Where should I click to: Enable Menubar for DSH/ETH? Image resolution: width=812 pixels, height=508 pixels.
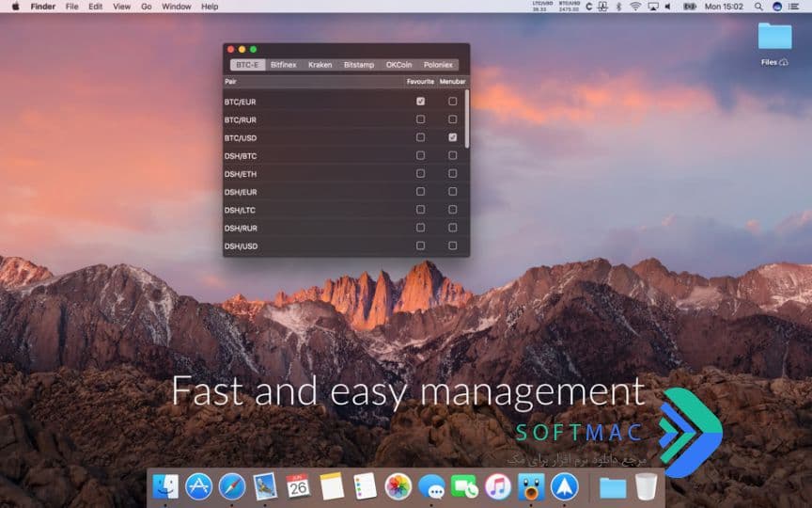[x=453, y=173]
